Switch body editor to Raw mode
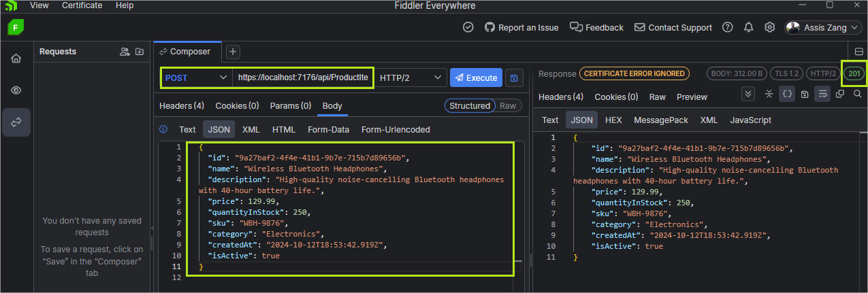The width and height of the screenshot is (868, 293). [508, 106]
